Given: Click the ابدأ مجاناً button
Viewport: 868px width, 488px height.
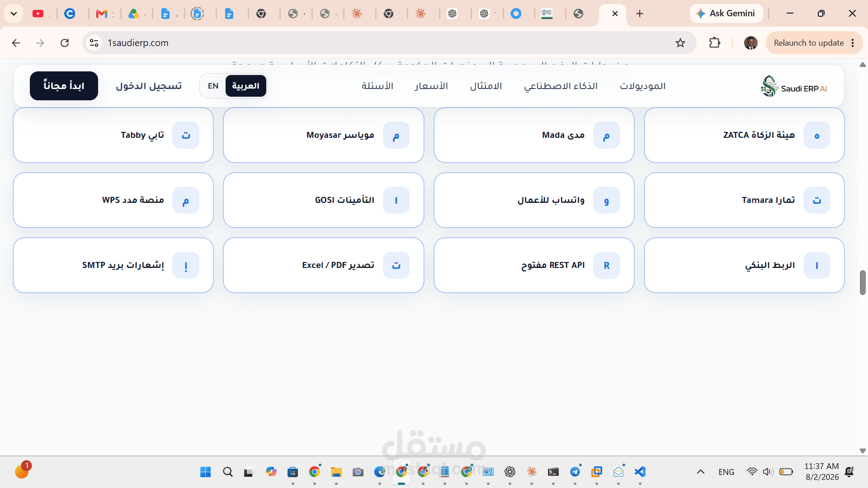Looking at the screenshot, I should (x=64, y=86).
